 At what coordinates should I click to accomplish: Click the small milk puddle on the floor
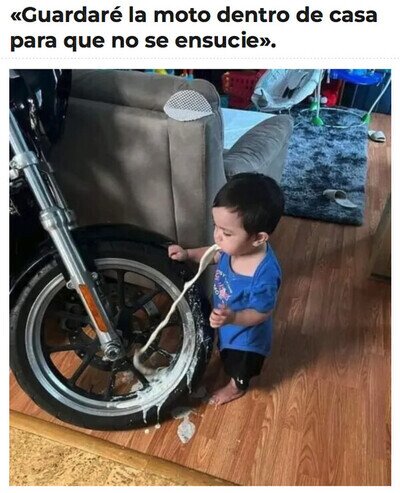[186, 429]
